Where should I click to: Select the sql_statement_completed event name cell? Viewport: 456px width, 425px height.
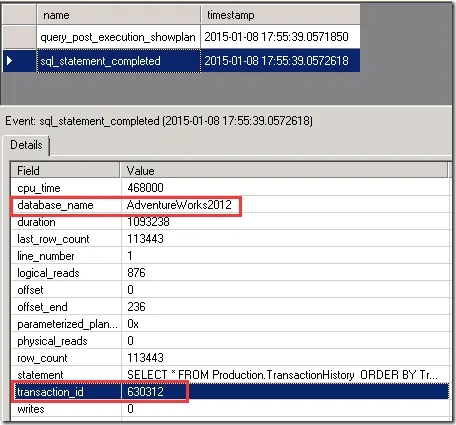(118, 61)
